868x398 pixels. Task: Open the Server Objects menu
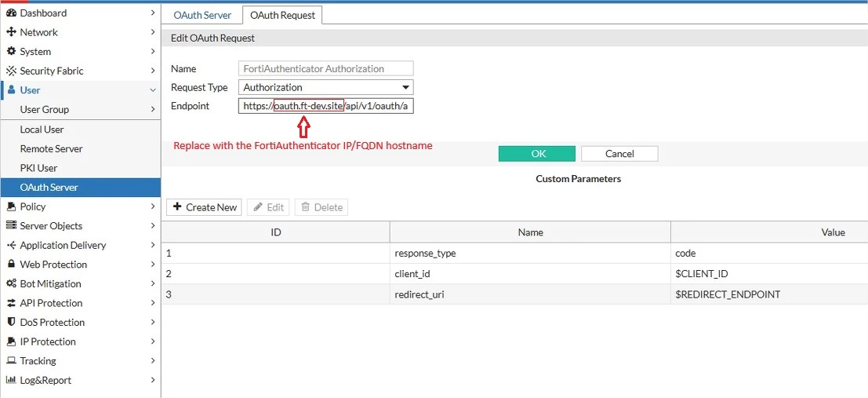pyautogui.click(x=80, y=225)
